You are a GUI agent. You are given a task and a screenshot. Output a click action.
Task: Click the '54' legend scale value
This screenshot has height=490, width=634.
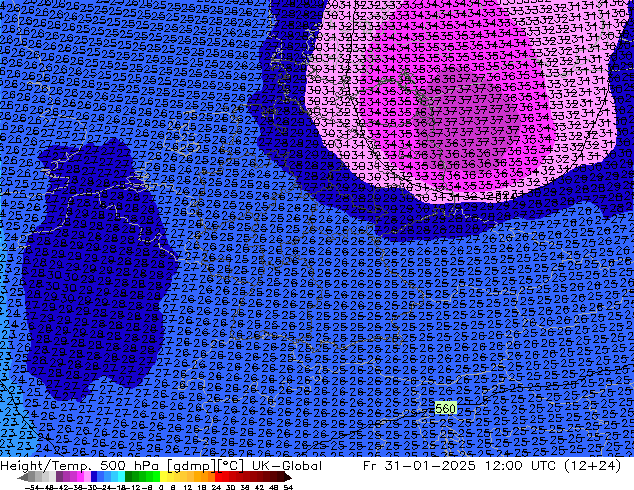point(288,487)
